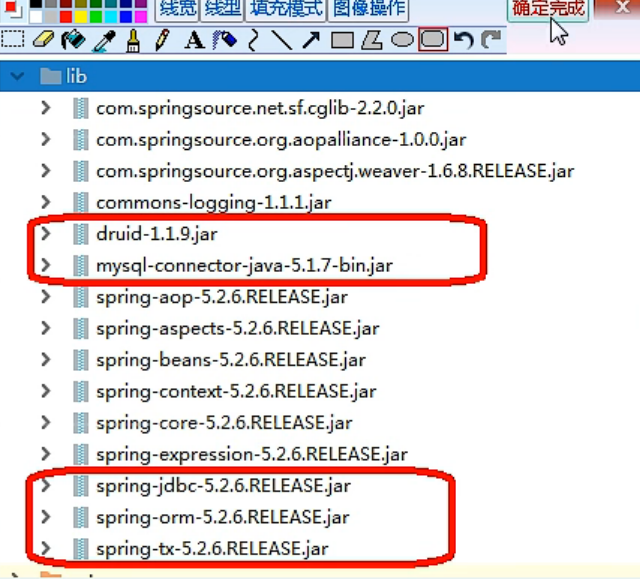Screen dimensions: 640x579
Task: Select the Pencil tool
Action: click(x=162, y=40)
